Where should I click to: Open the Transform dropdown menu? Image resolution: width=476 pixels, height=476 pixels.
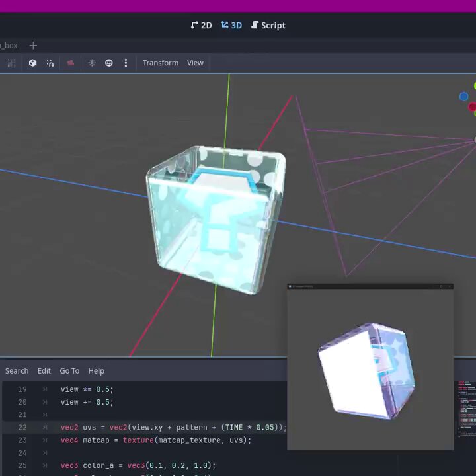pyautogui.click(x=161, y=63)
